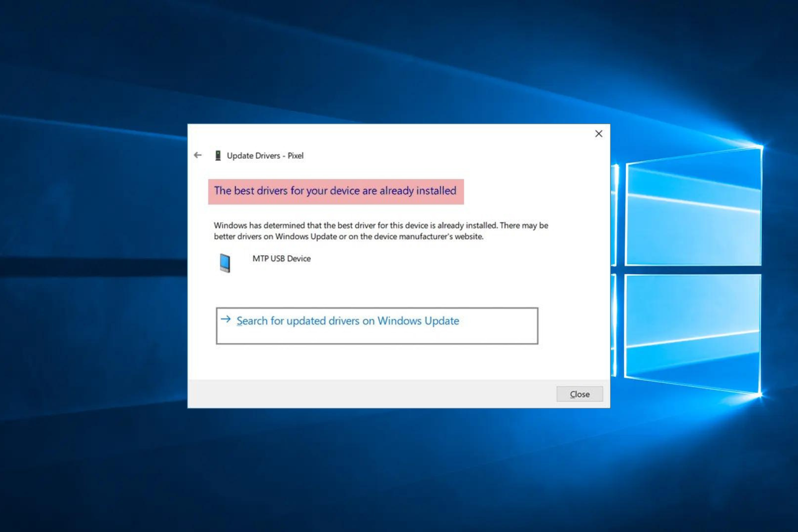Image resolution: width=798 pixels, height=532 pixels.
Task: Click 'The best drivers for your device' heading
Action: pyautogui.click(x=335, y=191)
